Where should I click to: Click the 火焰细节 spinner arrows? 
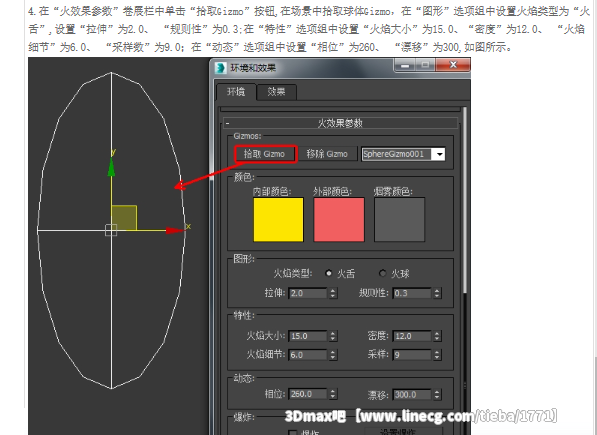click(x=333, y=355)
